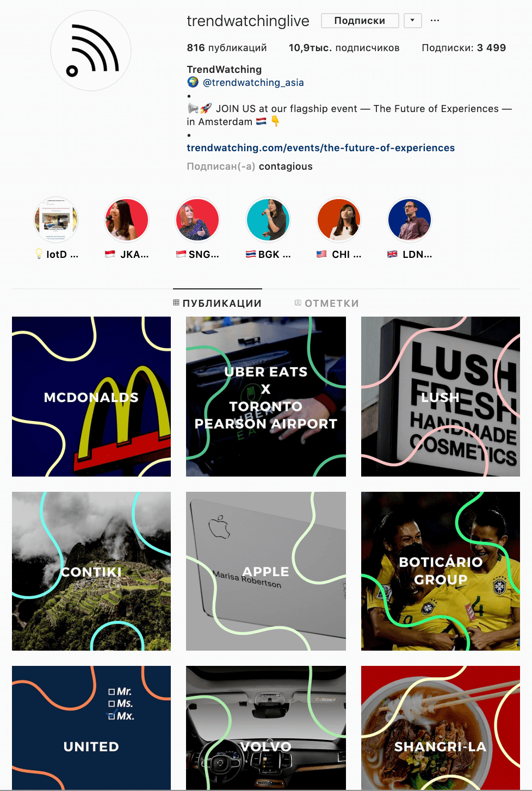The image size is (532, 791).
Task: Open the trendwatching.com events link
Action: [x=320, y=148]
